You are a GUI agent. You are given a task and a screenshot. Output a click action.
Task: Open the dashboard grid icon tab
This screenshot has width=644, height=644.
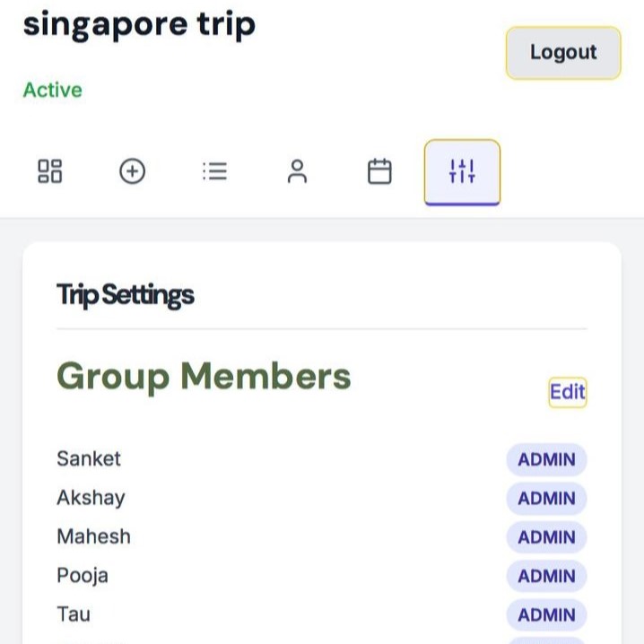[50, 171]
